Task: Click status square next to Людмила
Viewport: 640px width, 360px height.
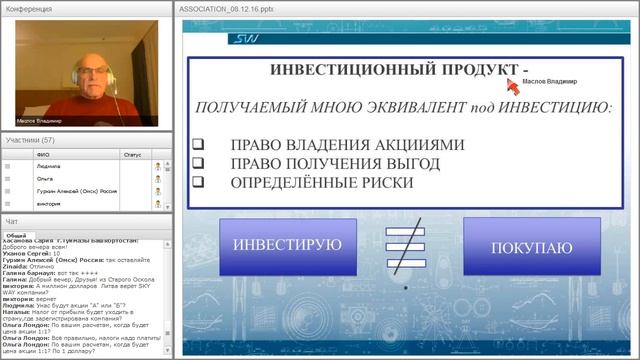Action: (7, 166)
